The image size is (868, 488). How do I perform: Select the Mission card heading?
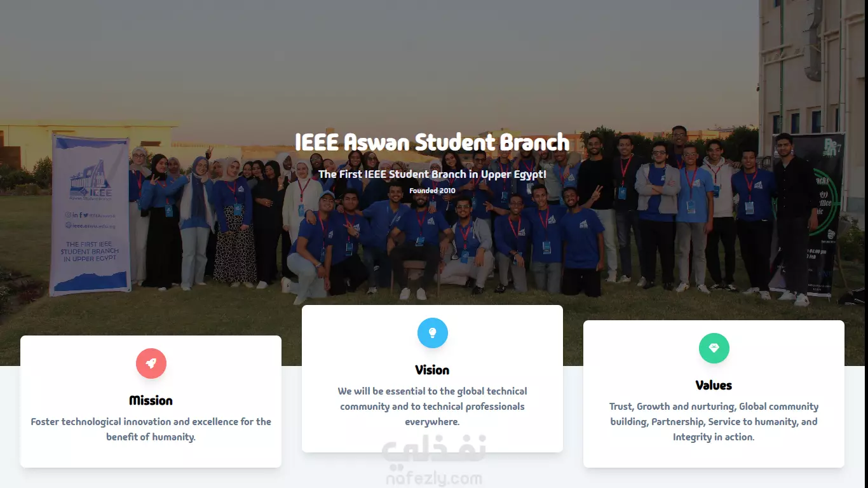[x=151, y=400]
